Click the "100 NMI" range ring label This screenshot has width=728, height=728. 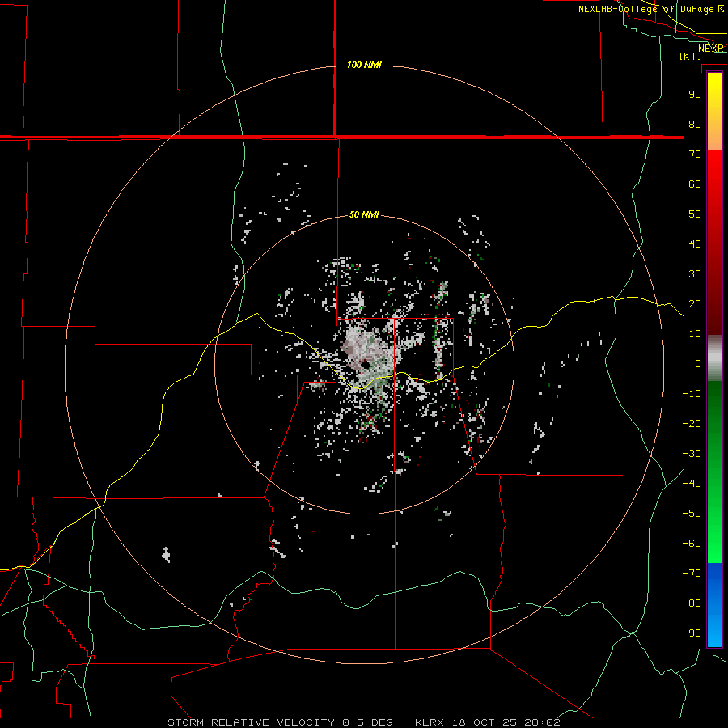click(364, 65)
